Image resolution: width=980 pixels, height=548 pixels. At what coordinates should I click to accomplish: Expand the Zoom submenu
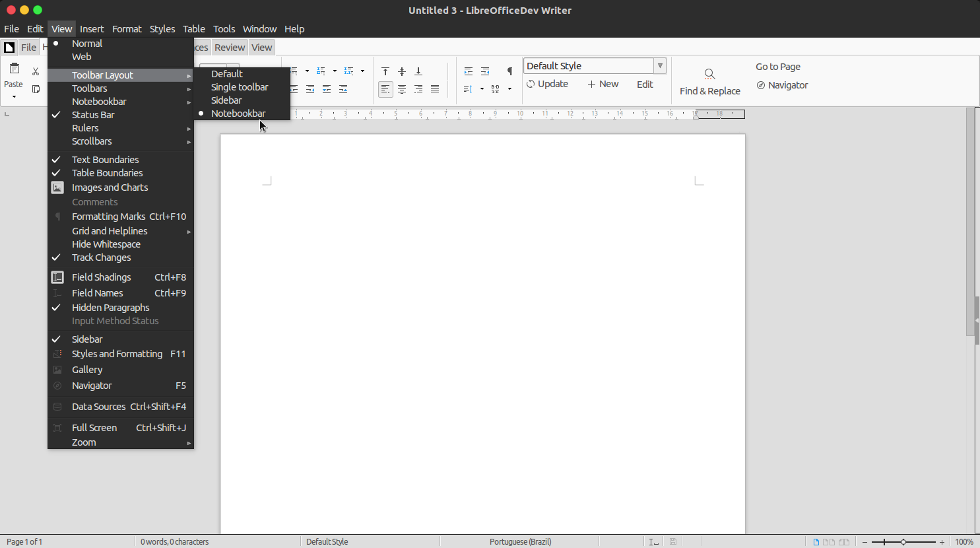tap(84, 442)
